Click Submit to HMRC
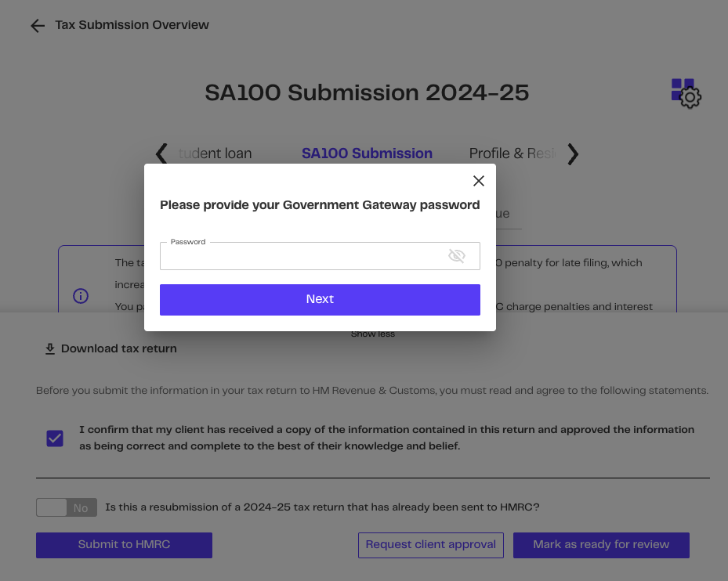The height and width of the screenshot is (581, 728). pyautogui.click(x=124, y=545)
